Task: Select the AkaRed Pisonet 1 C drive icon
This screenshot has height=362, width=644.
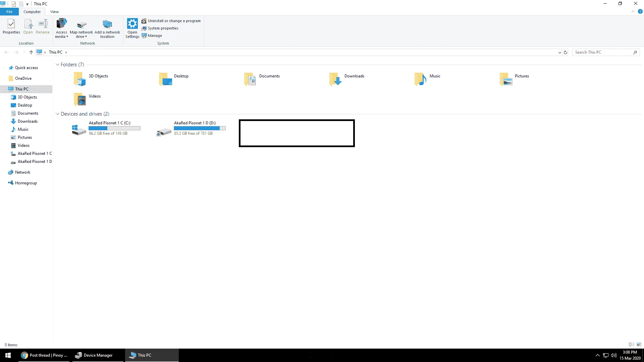Action: (79, 130)
